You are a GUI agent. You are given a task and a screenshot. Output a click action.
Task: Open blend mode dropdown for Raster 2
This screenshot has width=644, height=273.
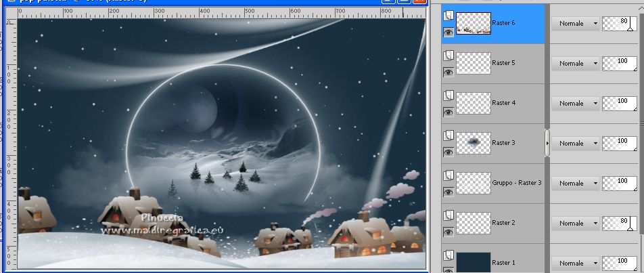point(574,223)
